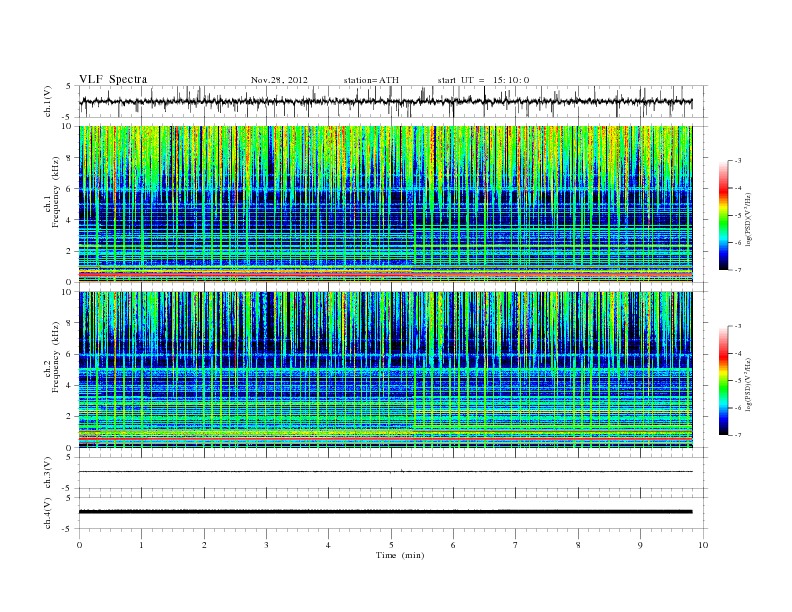
Task: Click the ch.1 'log(PSD)(V²/Hz)' colorbar label
Action: 749,219
